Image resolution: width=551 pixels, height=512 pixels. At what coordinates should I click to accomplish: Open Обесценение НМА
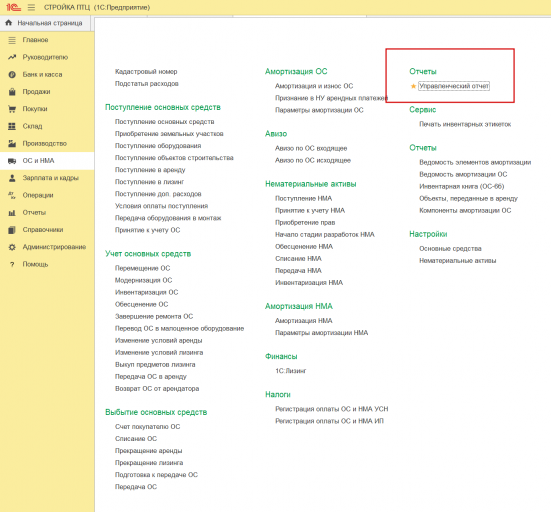point(304,247)
